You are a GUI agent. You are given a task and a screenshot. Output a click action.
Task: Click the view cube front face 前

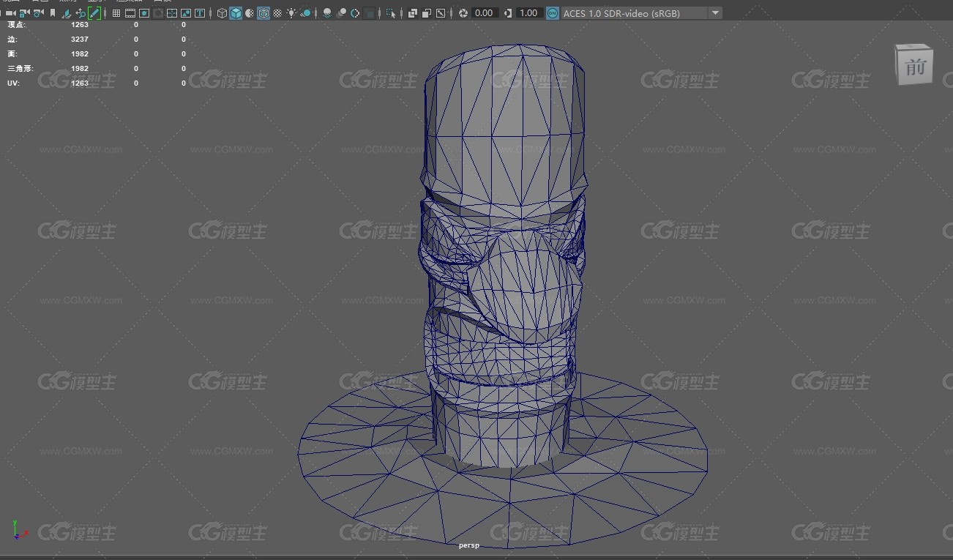[914, 67]
